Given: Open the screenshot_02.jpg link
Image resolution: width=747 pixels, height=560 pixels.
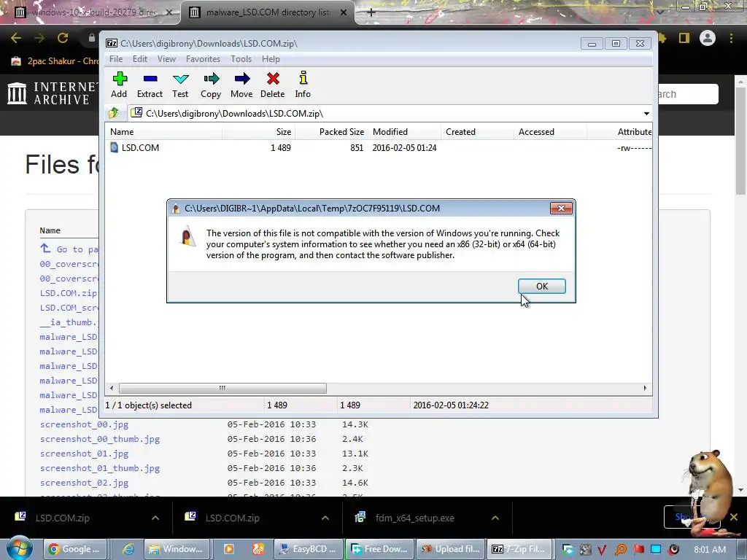Looking at the screenshot, I should tap(85, 483).
